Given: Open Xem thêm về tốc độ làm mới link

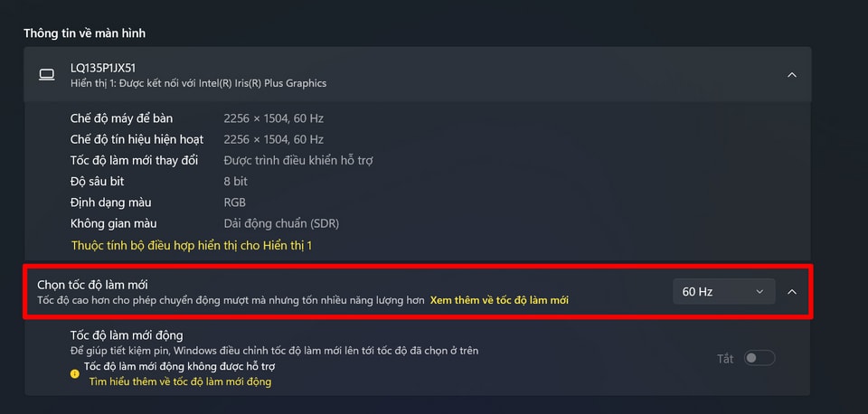Looking at the screenshot, I should (499, 300).
